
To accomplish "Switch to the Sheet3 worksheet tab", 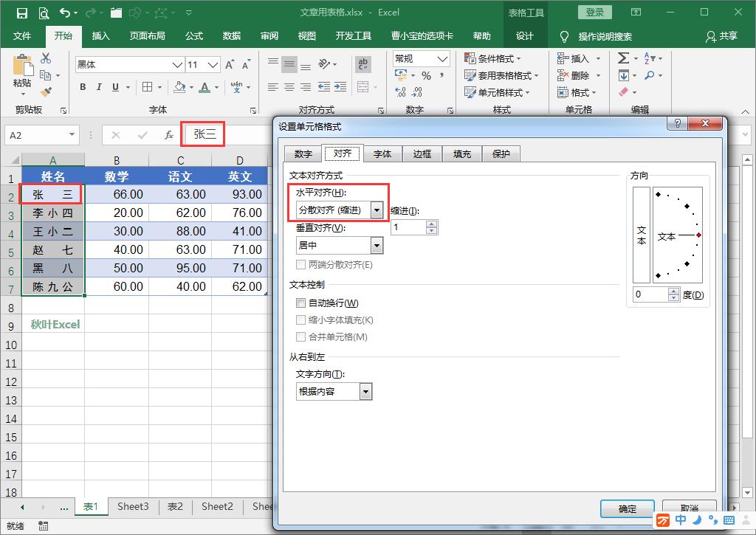I will 133,507.
